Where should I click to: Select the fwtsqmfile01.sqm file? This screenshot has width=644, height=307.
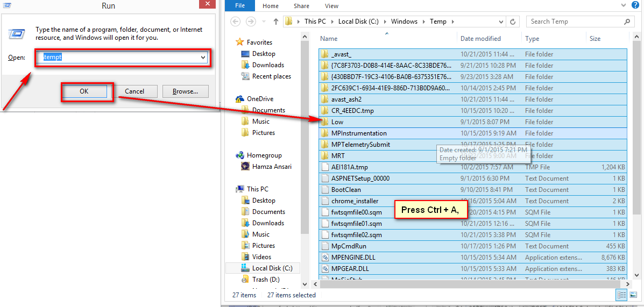point(473,224)
